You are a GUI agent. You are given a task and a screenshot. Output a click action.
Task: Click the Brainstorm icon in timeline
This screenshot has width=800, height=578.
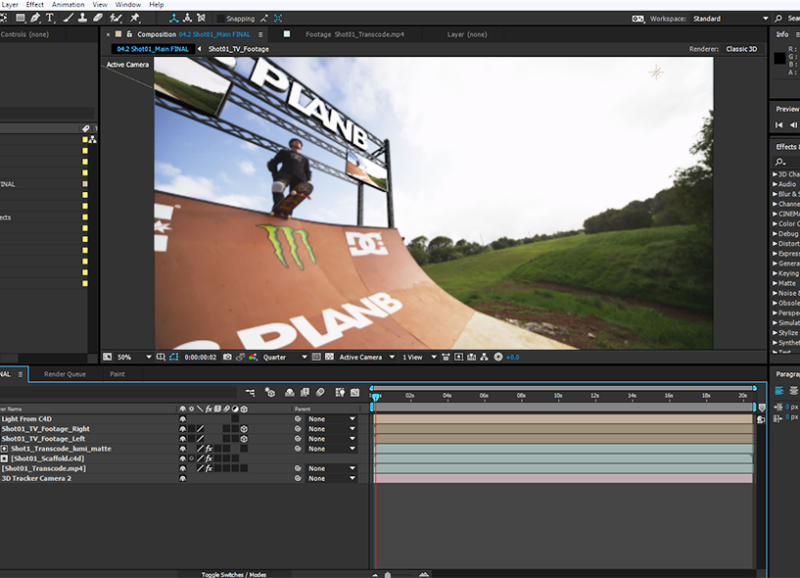(x=340, y=392)
